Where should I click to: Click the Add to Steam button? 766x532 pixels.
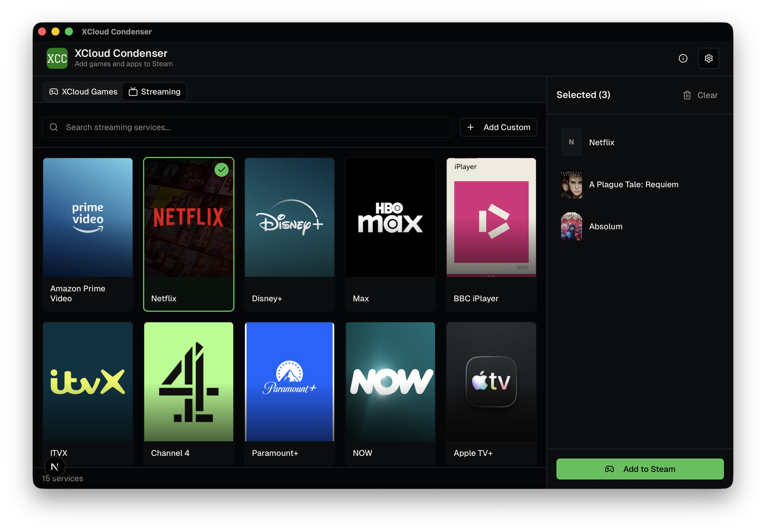tap(640, 469)
